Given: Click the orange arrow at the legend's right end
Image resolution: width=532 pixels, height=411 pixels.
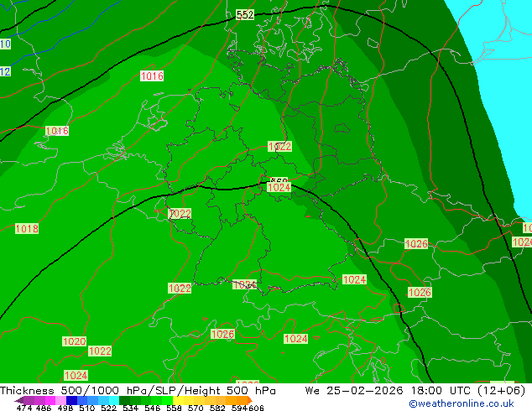Looking at the screenshot, I should (x=250, y=400).
